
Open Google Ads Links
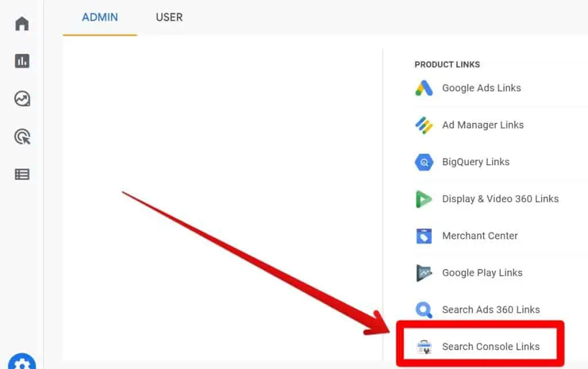[481, 88]
